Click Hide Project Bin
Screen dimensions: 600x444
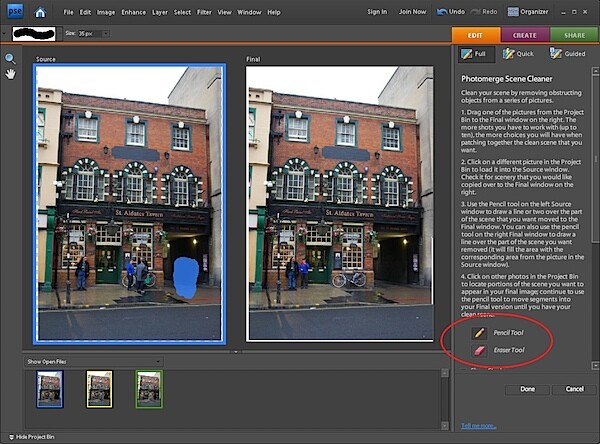coord(32,437)
